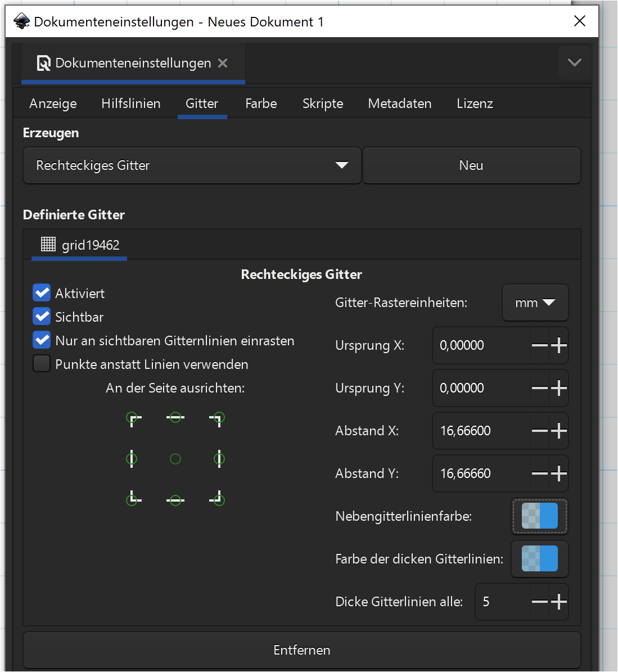Enable Punkte anstatt Linien verwenden
Screen dimensions: 618x672
[42, 364]
